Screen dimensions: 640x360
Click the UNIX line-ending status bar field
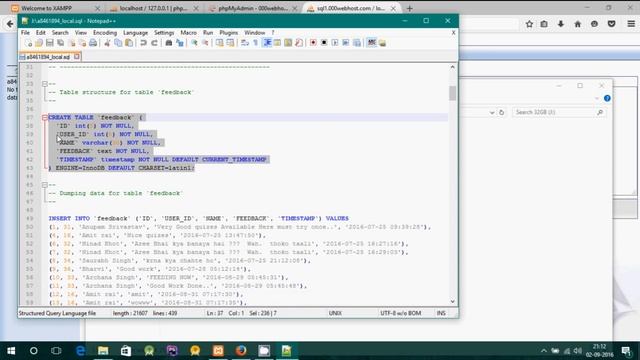pos(335,313)
